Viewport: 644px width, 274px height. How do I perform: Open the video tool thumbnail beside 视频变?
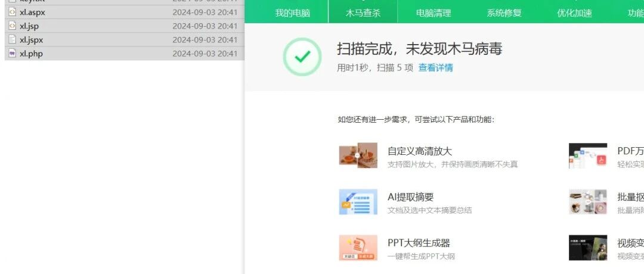coord(588,247)
